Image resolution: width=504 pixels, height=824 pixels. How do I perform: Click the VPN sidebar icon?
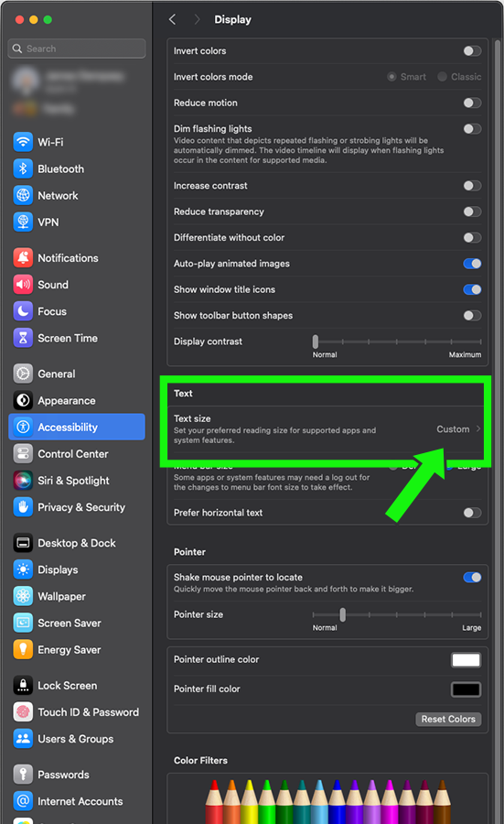(x=23, y=222)
